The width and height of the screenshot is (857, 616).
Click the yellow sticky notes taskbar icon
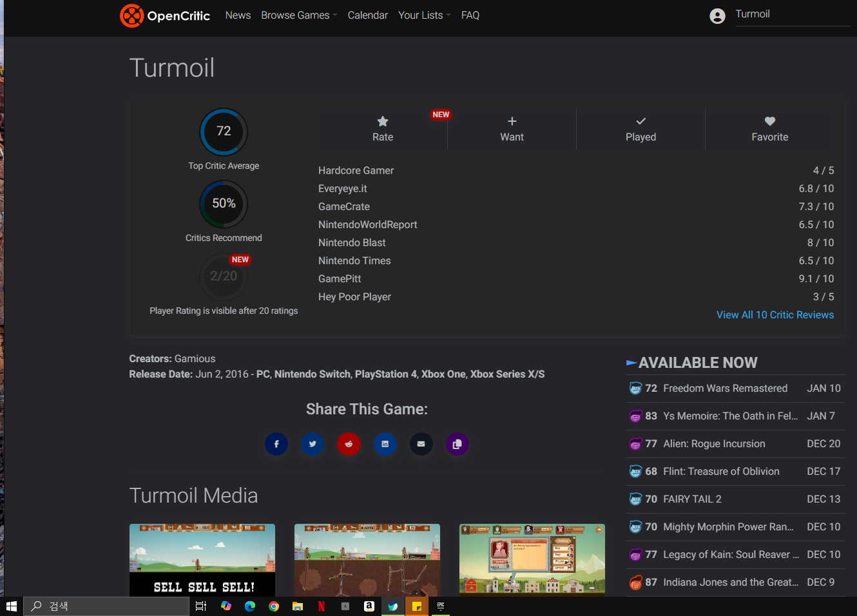click(x=417, y=606)
